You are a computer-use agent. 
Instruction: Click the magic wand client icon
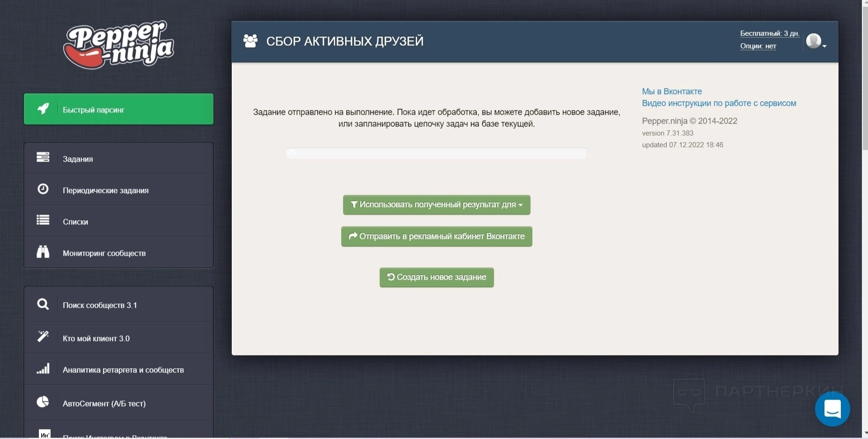pos(43,336)
